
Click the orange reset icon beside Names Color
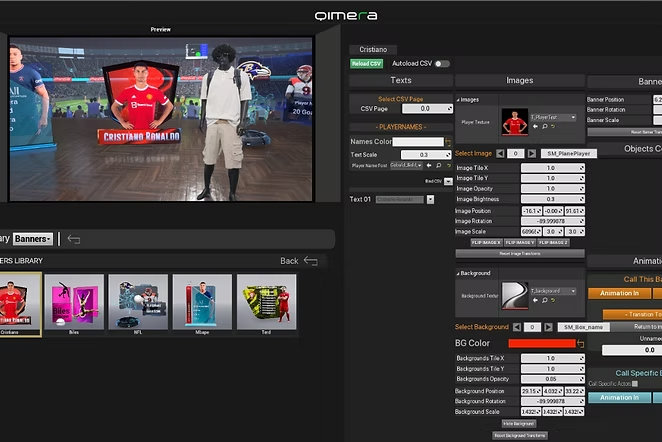(x=448, y=142)
